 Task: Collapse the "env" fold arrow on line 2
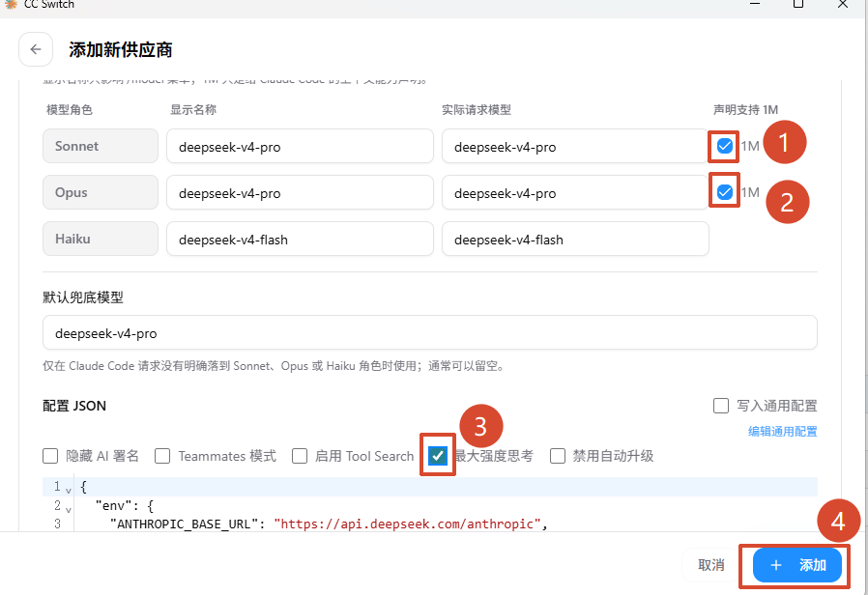69,509
